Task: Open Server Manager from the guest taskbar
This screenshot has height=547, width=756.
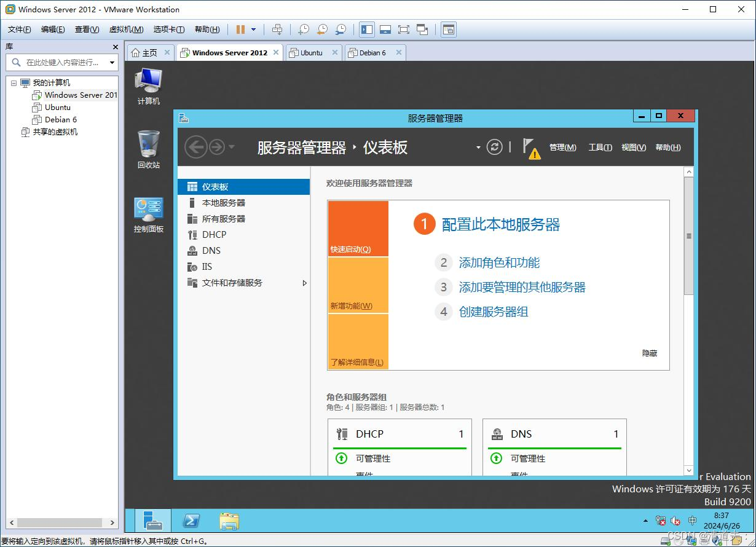Action: (153, 521)
